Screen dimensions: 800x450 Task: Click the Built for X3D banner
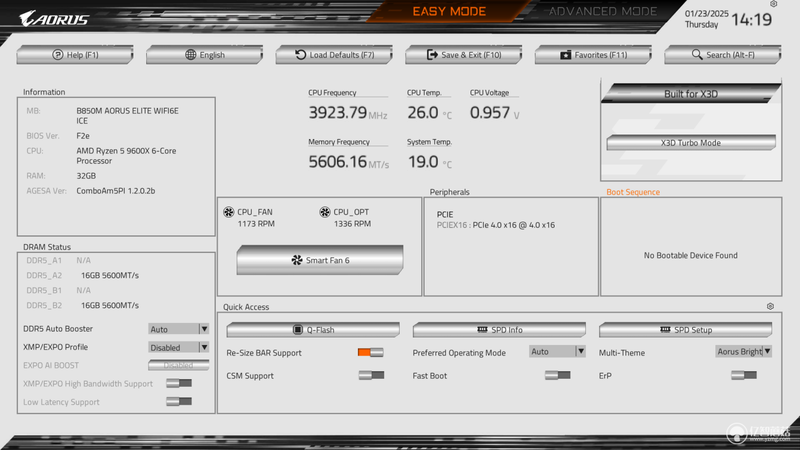click(691, 94)
